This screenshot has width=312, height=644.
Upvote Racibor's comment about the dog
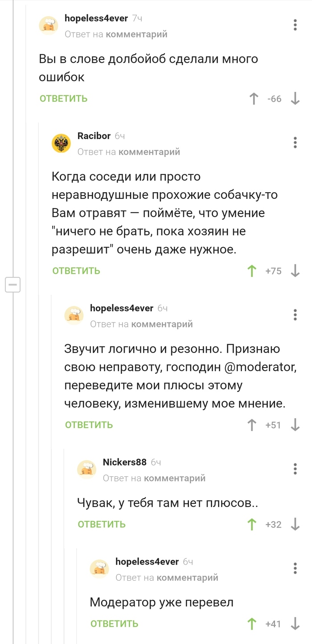click(252, 270)
